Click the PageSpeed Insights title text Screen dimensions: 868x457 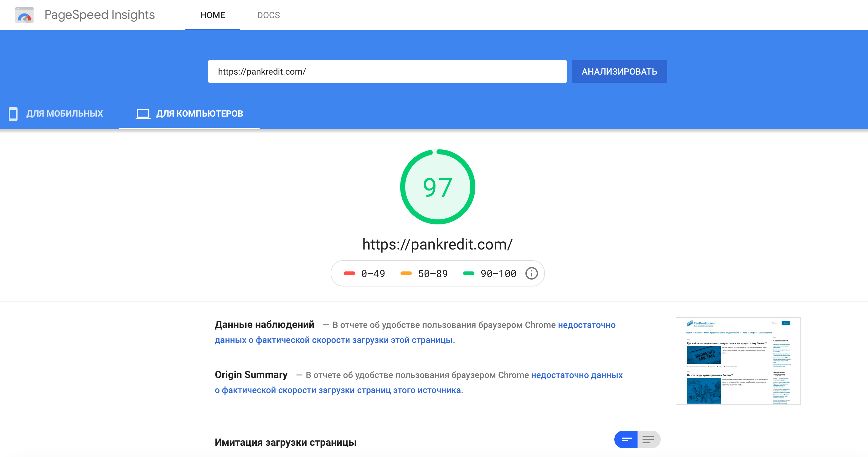pos(99,15)
